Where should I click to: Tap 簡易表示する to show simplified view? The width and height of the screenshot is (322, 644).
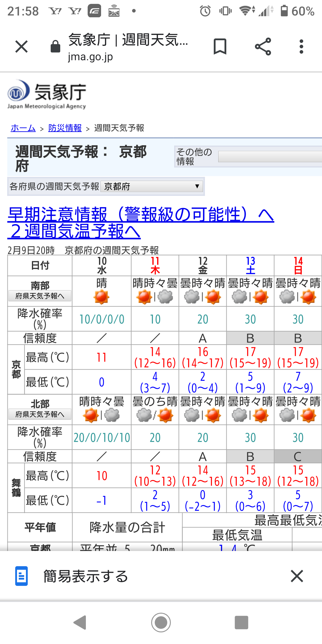click(x=86, y=576)
